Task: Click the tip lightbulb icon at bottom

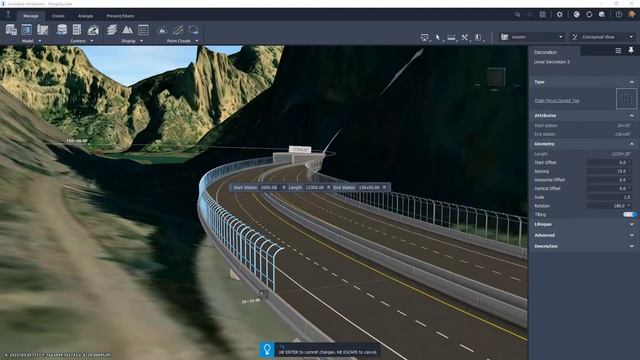Action: pyautogui.click(x=267, y=350)
